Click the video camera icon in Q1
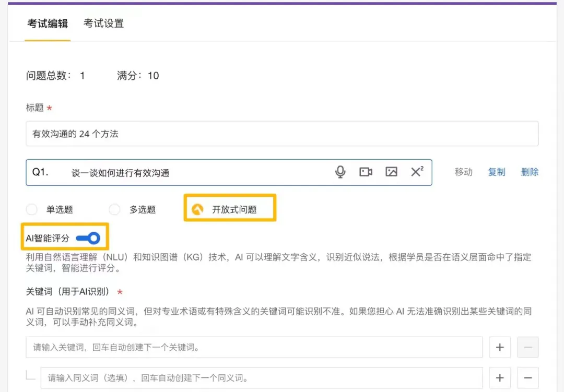Screen dimensions: 564x392 [x=366, y=172]
